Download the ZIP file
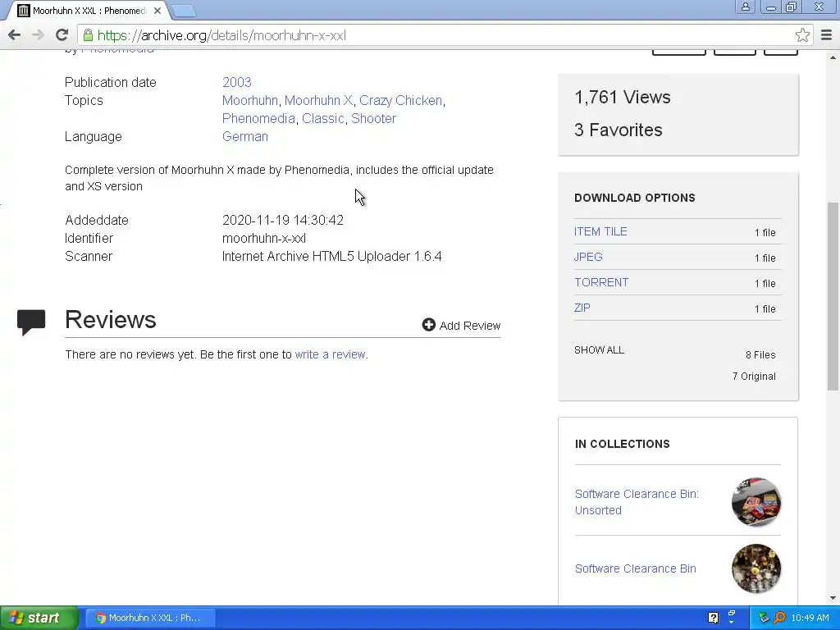The width and height of the screenshot is (840, 630). (x=582, y=308)
